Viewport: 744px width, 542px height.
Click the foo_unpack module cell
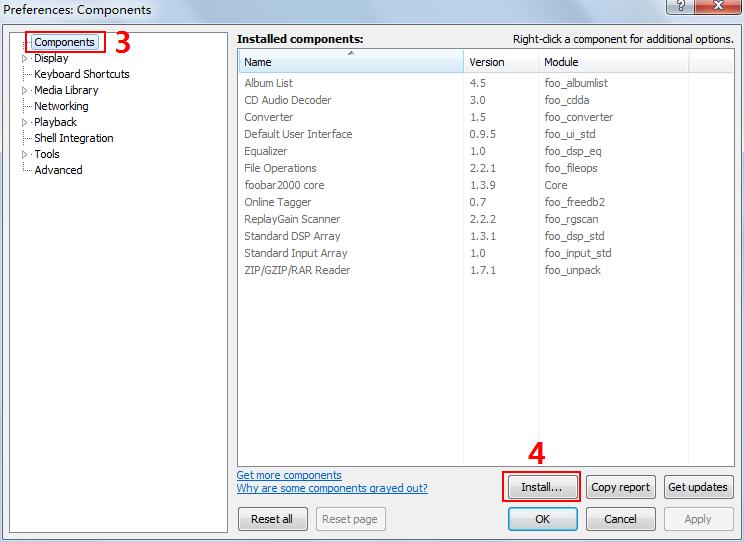pos(572,271)
